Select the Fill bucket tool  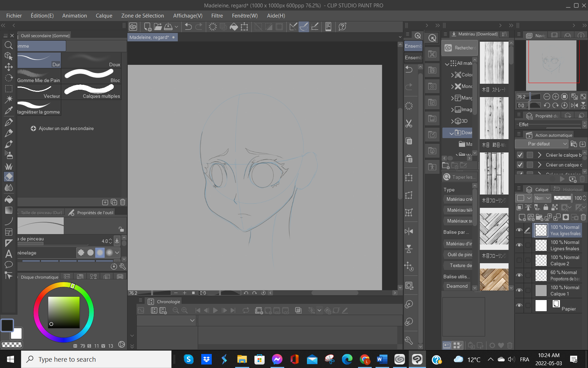[9, 199]
